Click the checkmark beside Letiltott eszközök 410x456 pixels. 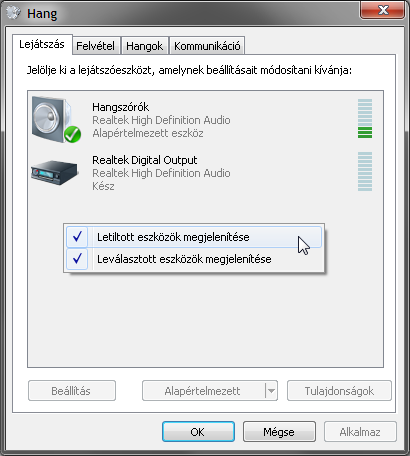point(77,237)
